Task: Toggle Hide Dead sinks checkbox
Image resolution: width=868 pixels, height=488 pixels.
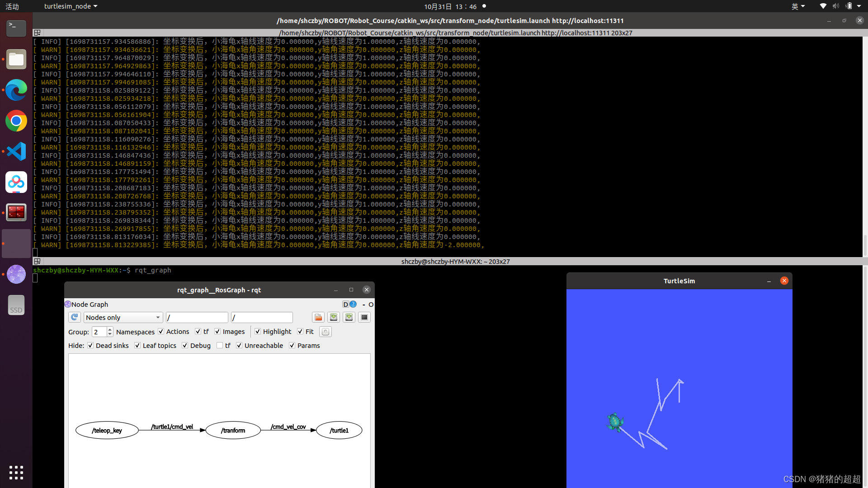Action: coord(90,345)
